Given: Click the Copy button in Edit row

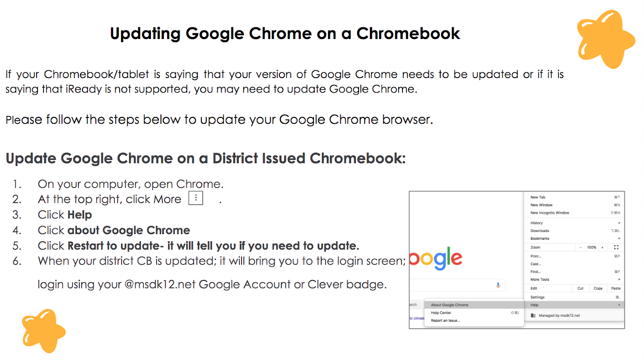Looking at the screenshot, I should 598,288.
